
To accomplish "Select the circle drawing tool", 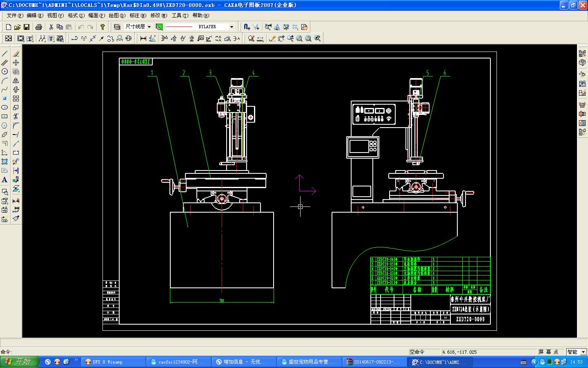I will coord(4,72).
